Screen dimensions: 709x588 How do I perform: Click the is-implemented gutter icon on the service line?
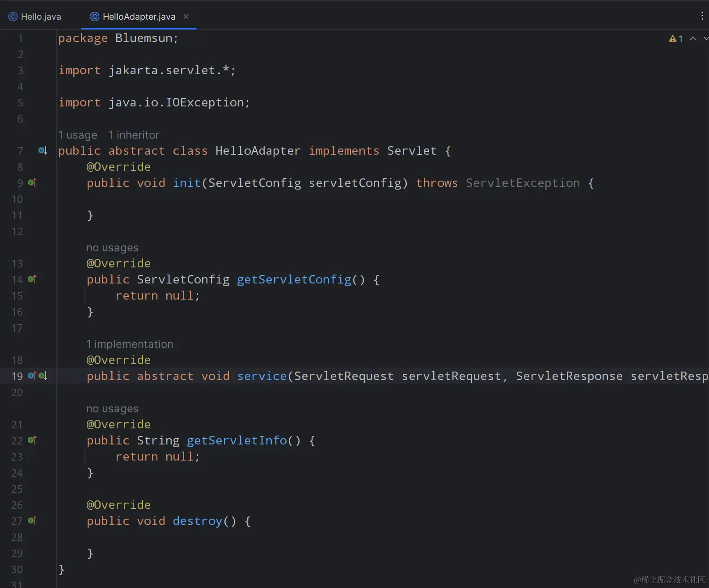point(43,376)
